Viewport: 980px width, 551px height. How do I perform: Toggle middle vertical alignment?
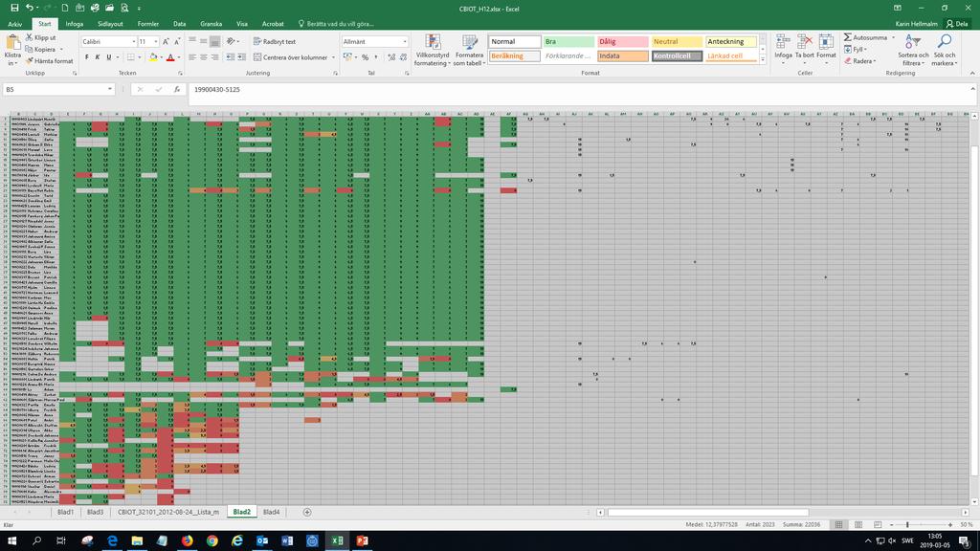pos(204,41)
